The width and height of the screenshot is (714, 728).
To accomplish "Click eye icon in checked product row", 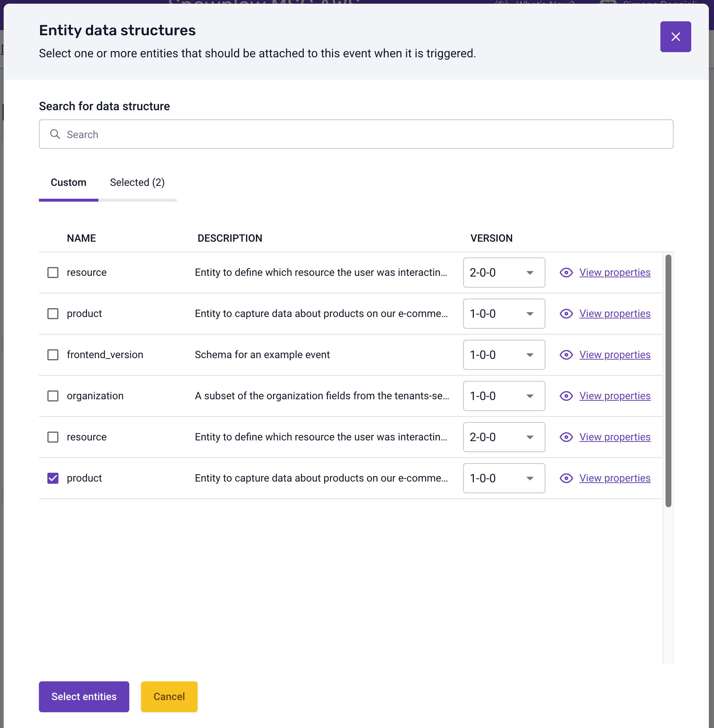I will pos(566,478).
